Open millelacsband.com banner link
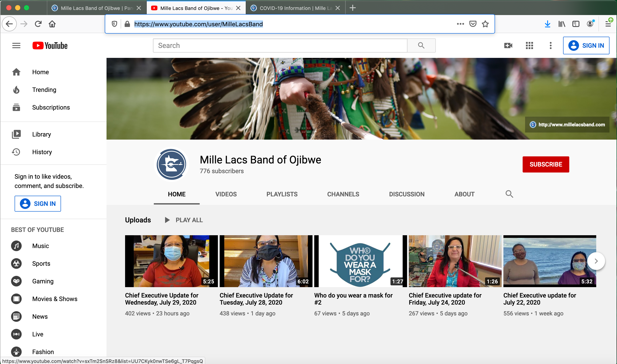617x364 pixels. pos(567,125)
